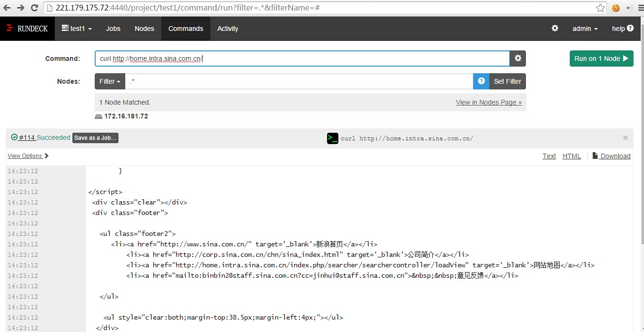Click the Succeeded status text

[x=54, y=137]
